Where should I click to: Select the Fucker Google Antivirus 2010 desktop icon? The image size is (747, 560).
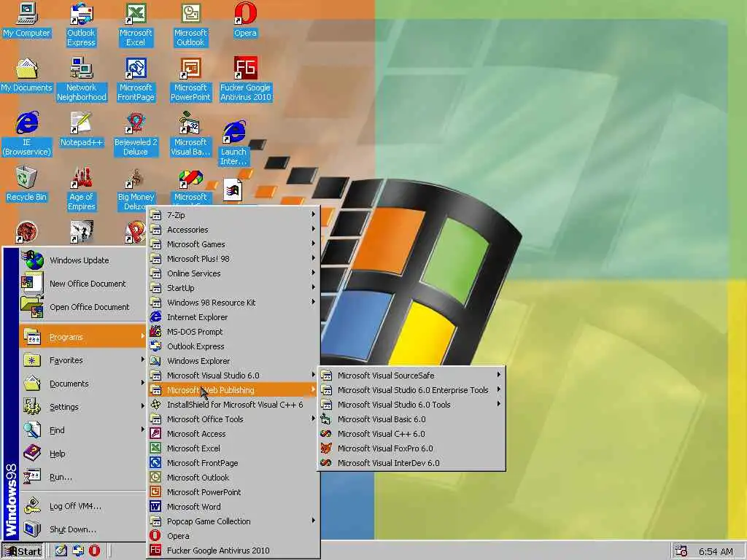pos(245,79)
